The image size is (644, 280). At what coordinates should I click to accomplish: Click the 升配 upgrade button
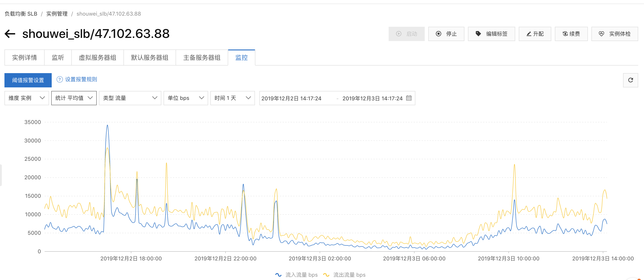pyautogui.click(x=535, y=34)
